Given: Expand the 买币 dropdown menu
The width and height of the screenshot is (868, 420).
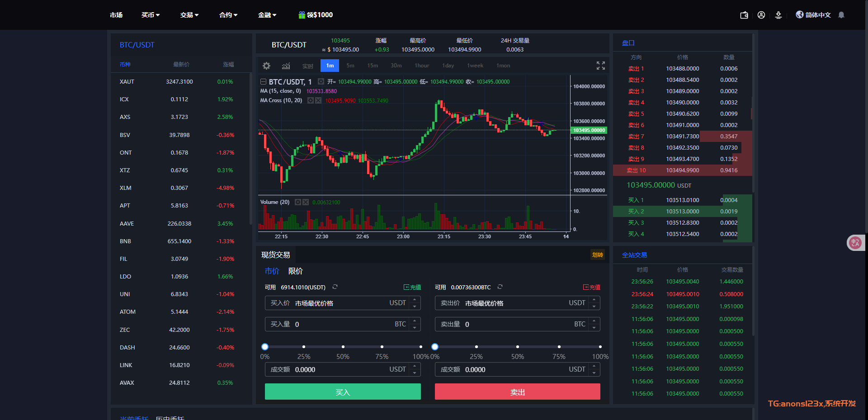Looking at the screenshot, I should tap(150, 15).
